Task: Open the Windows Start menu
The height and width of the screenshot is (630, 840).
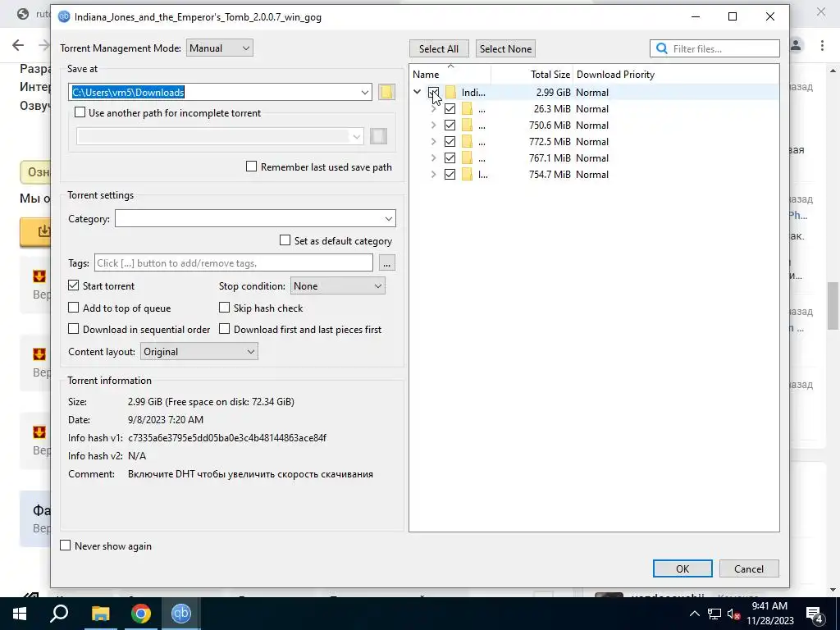Action: pyautogui.click(x=20, y=614)
